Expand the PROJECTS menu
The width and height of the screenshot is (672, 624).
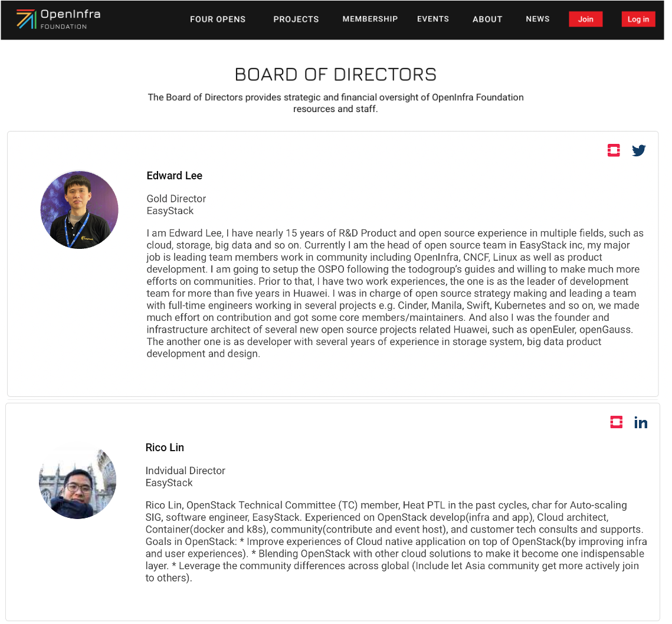(296, 19)
